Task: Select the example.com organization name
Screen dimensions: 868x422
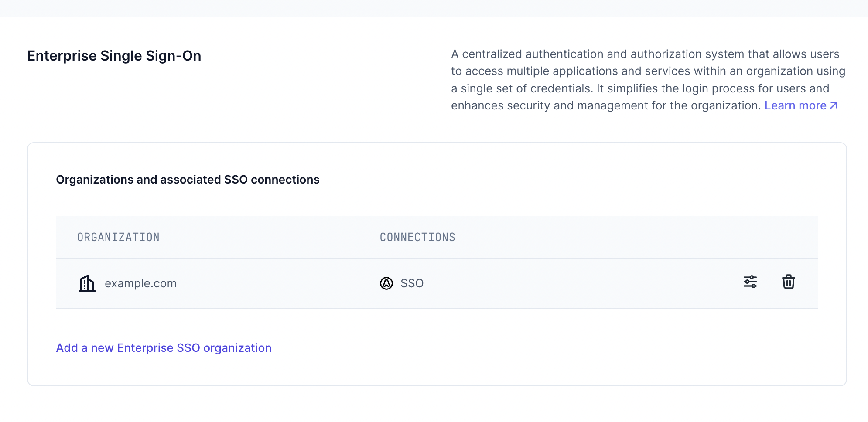Action: click(x=140, y=283)
